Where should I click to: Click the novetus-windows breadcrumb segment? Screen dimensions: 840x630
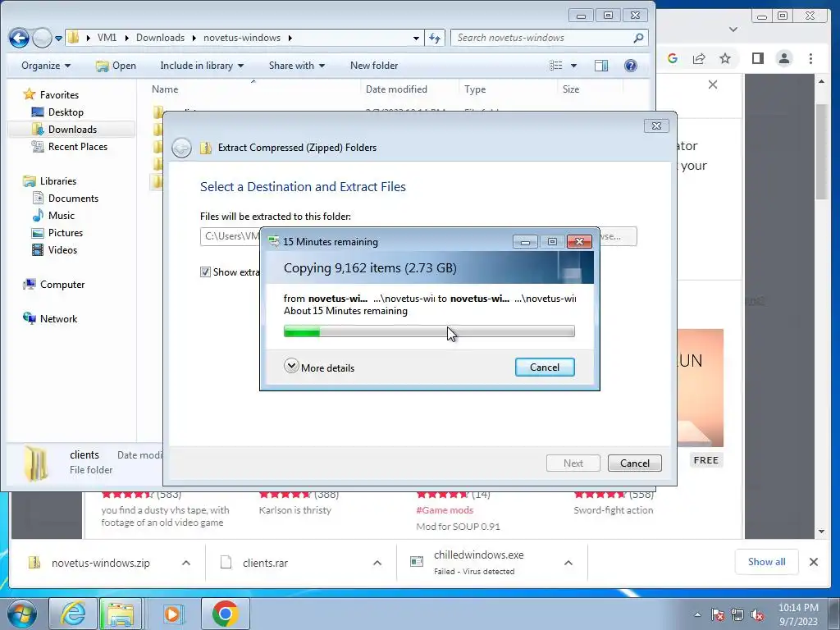[x=242, y=38]
